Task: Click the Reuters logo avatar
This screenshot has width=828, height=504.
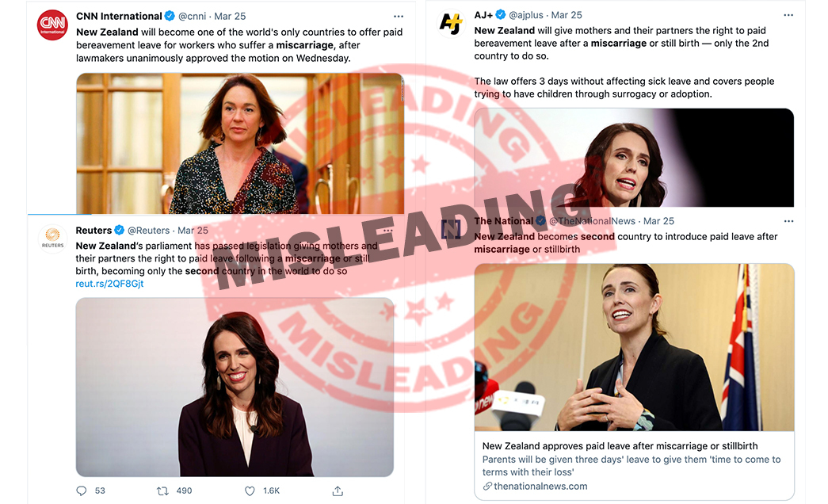Action: [52, 239]
